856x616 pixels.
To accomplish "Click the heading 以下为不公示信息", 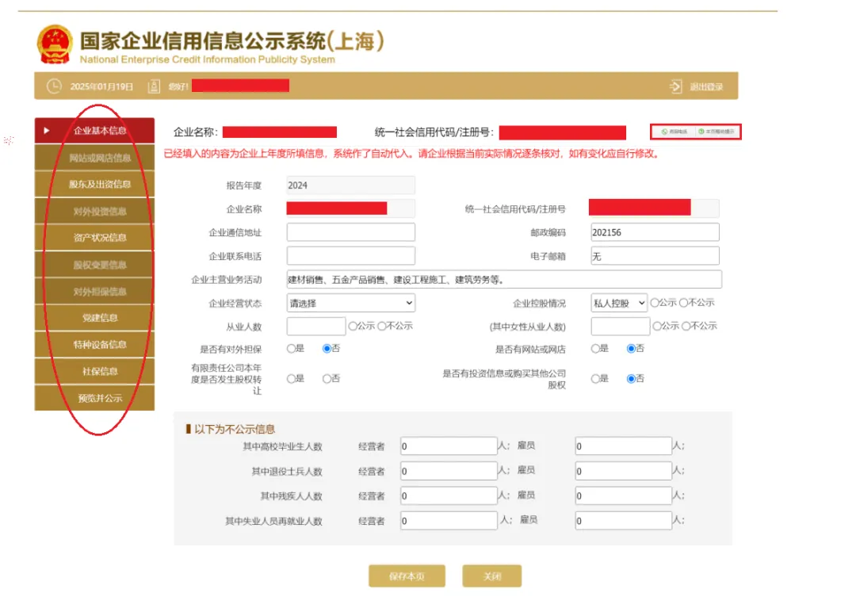I will [x=235, y=429].
